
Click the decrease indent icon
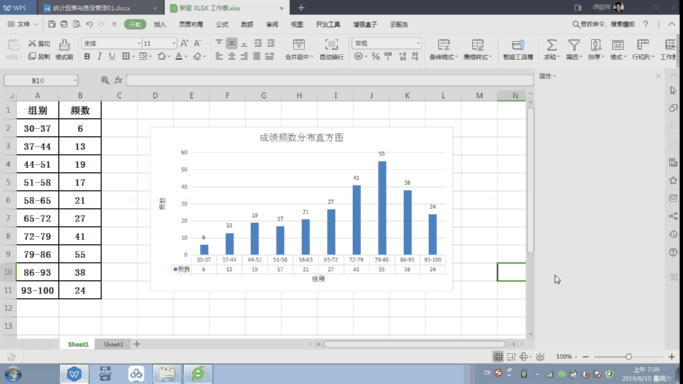point(258,43)
